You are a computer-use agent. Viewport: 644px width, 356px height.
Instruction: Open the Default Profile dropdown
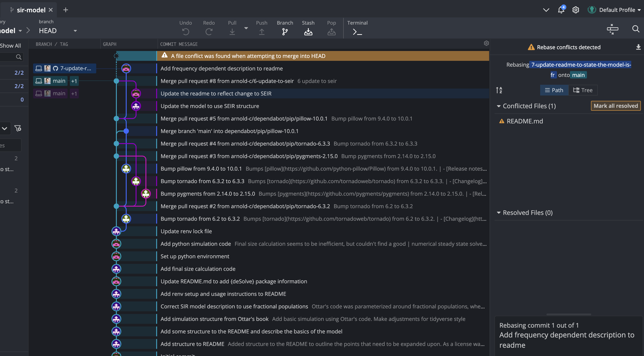[x=617, y=10]
